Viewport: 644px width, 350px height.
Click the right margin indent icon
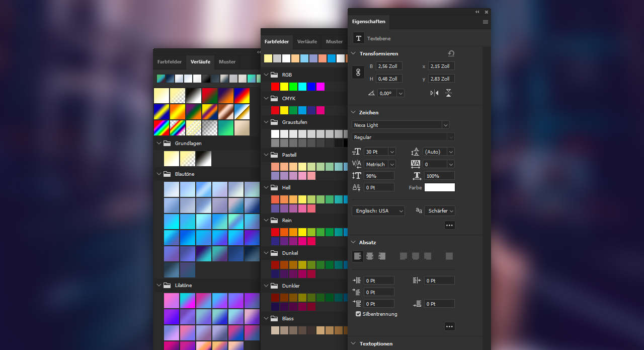417,281
